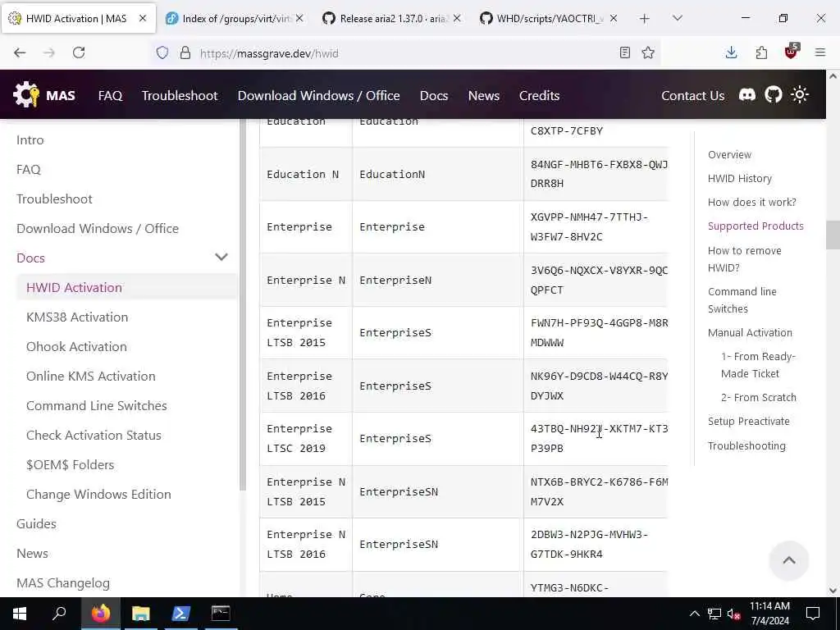Viewport: 840px width, 630px height.
Task: Jump to Overview in page contents
Action: coord(729,154)
